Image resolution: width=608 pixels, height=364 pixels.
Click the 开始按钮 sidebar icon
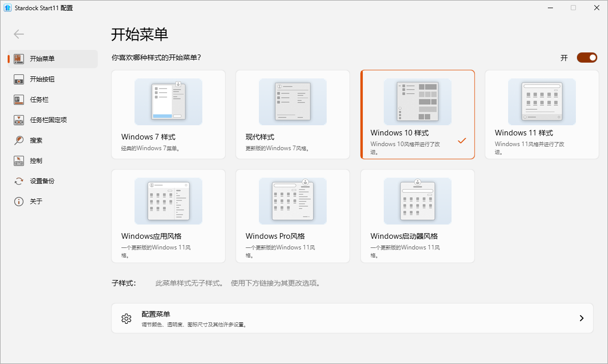tap(19, 79)
